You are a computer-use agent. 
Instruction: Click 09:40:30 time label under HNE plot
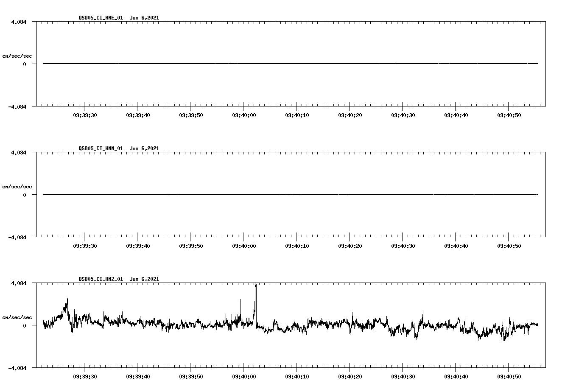coord(403,115)
